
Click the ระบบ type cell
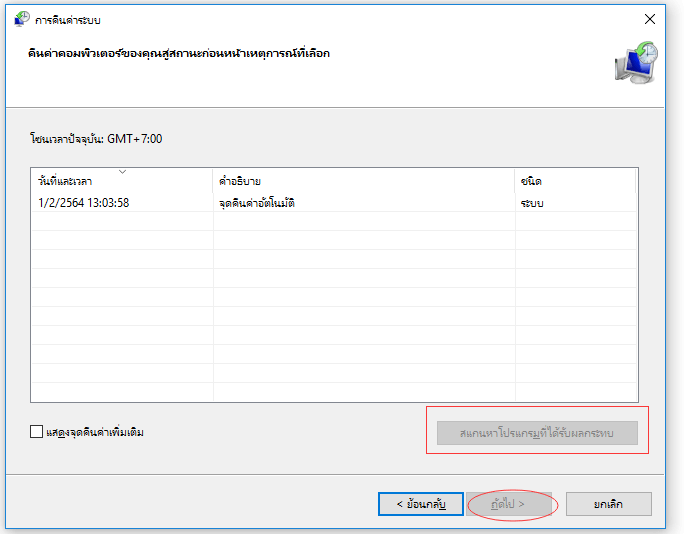tap(532, 203)
